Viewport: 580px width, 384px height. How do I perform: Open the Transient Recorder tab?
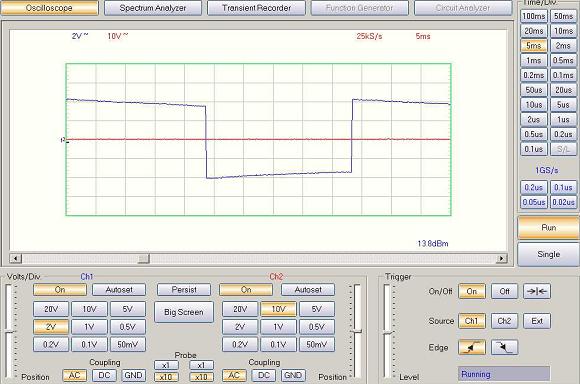click(x=256, y=8)
